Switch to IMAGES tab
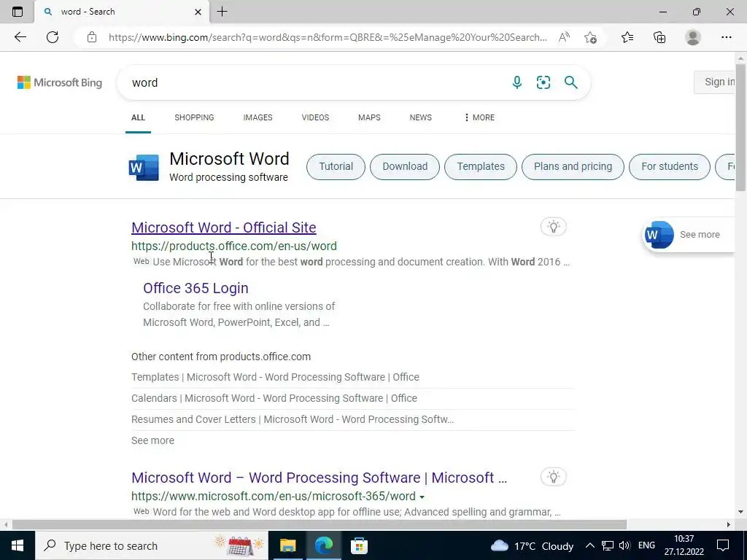Image resolution: width=747 pixels, height=560 pixels. click(258, 117)
